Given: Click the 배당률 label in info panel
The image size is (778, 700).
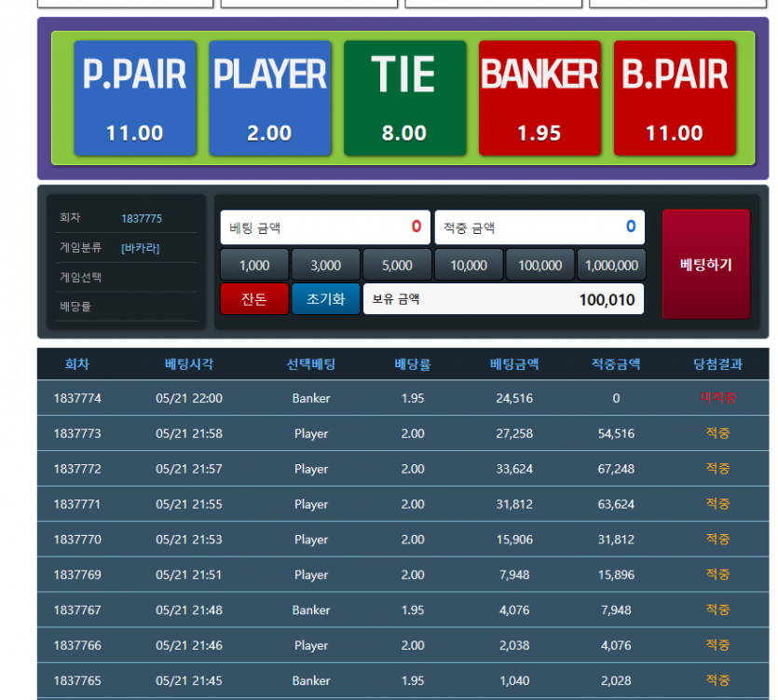Looking at the screenshot, I should 75,307.
